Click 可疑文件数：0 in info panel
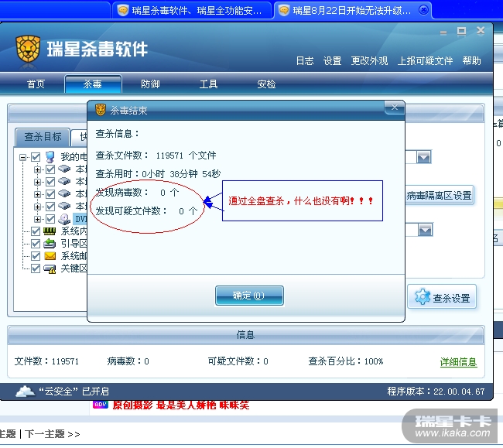 [x=238, y=361]
